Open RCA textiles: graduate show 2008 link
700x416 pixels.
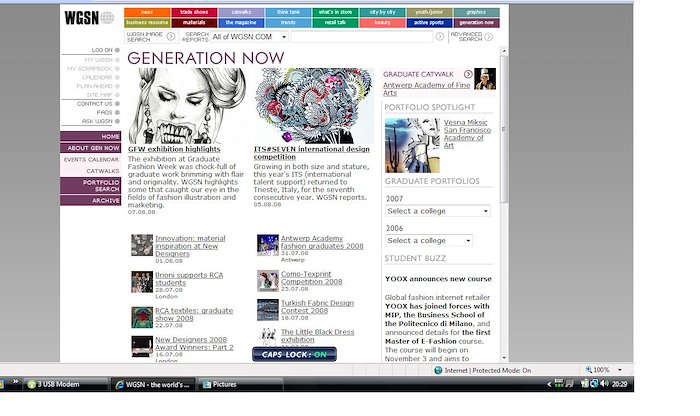tap(194, 314)
